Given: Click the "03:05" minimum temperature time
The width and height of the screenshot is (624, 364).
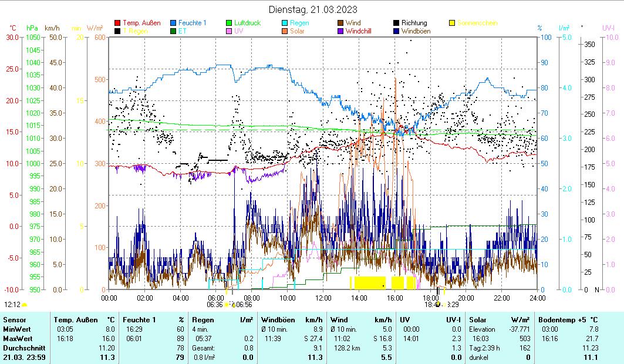Looking at the screenshot, I should point(65,329).
